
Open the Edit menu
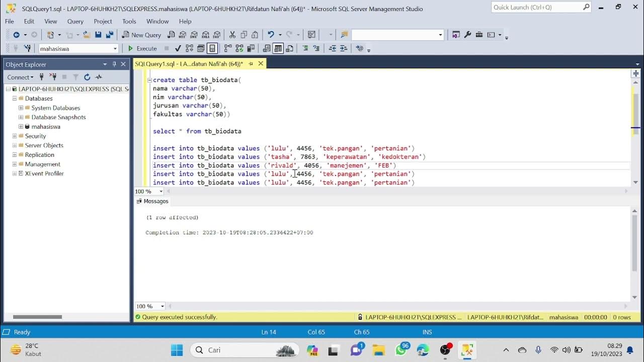(x=29, y=21)
